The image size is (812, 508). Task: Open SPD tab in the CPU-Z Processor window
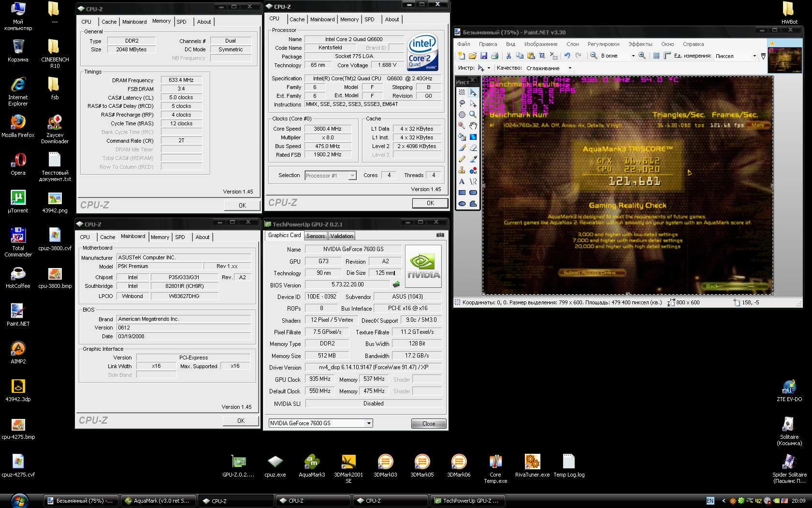click(x=370, y=19)
